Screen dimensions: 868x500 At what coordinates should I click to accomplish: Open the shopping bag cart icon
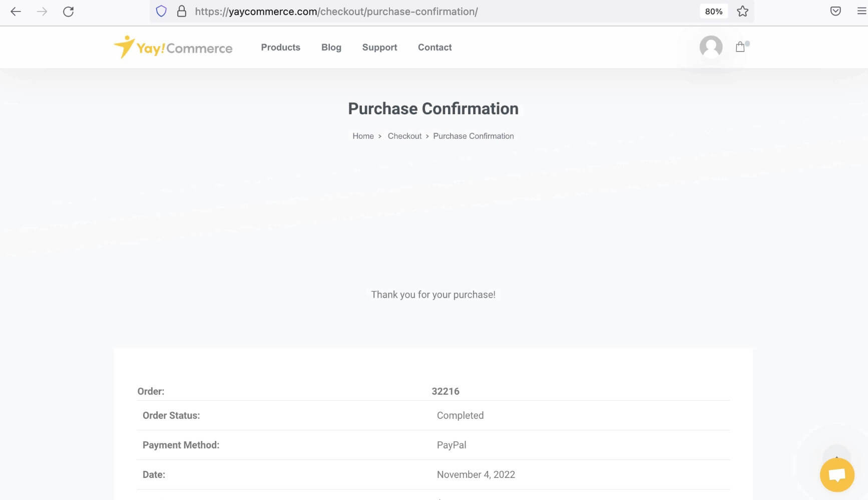click(x=740, y=47)
